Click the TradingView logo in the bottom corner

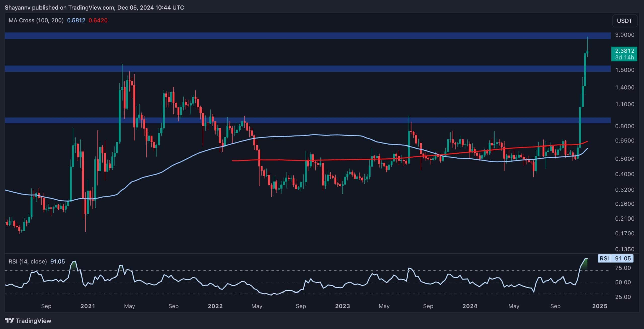pos(28,321)
